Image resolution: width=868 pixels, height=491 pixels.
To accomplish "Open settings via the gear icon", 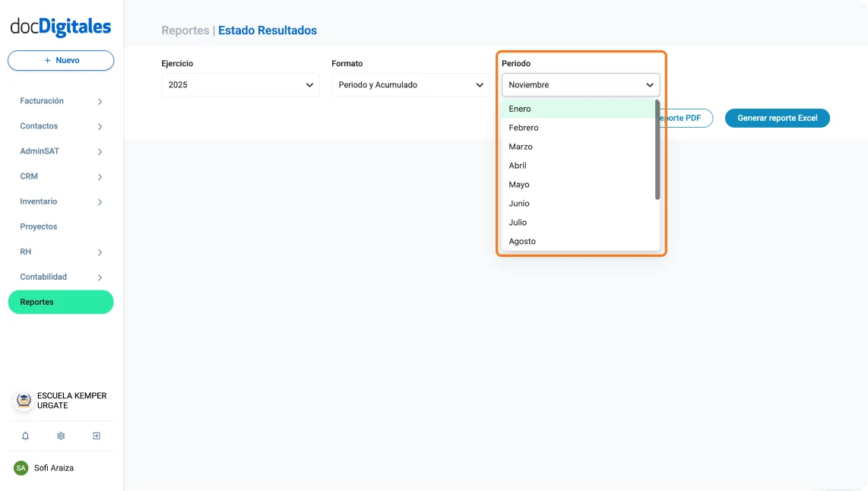I will coord(61,436).
